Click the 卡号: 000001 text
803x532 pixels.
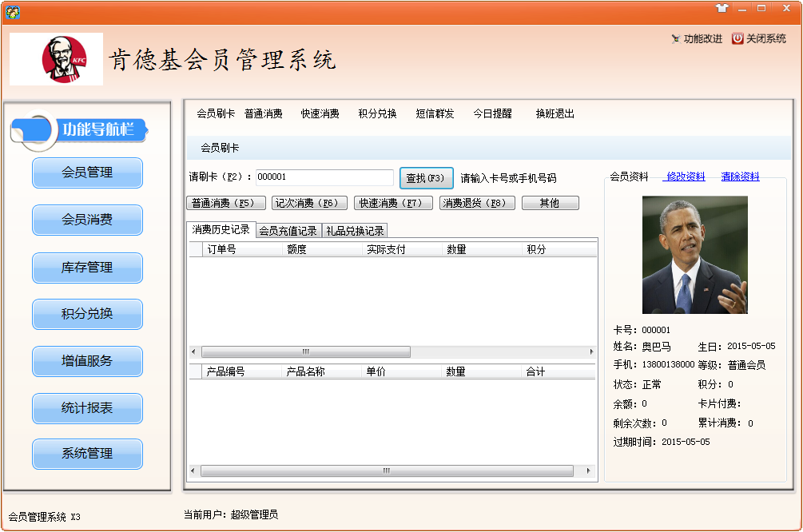pos(642,330)
